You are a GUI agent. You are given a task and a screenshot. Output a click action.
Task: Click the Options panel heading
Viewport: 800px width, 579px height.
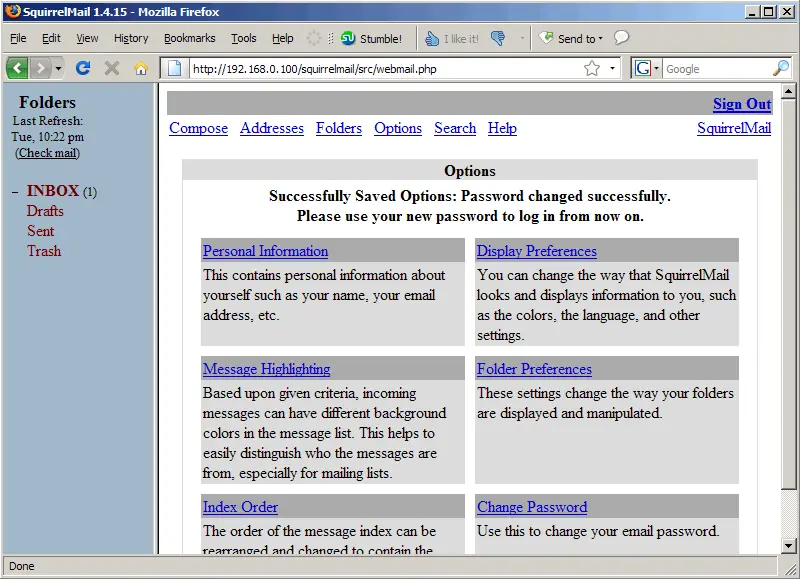click(470, 171)
